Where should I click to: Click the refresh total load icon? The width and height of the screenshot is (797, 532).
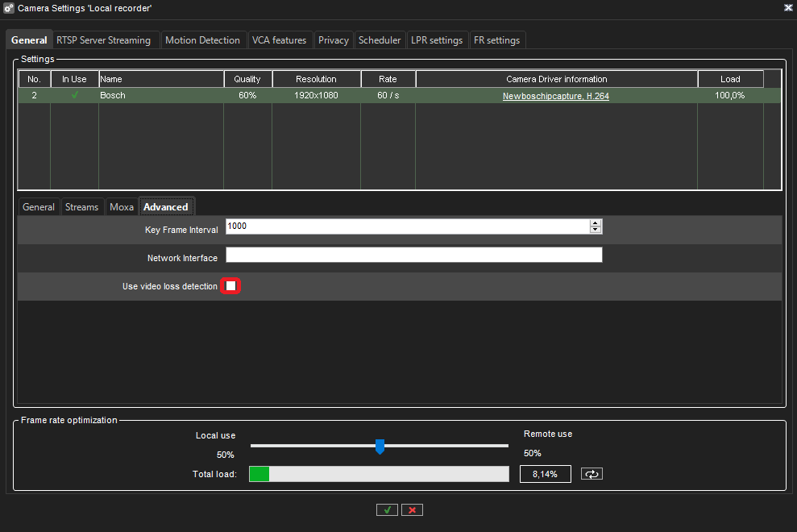[592, 474]
